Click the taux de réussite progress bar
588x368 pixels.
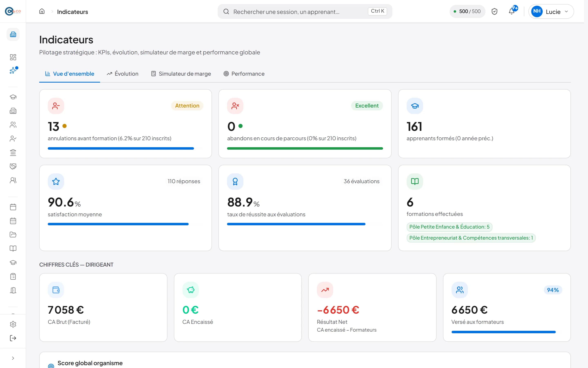[305, 224]
